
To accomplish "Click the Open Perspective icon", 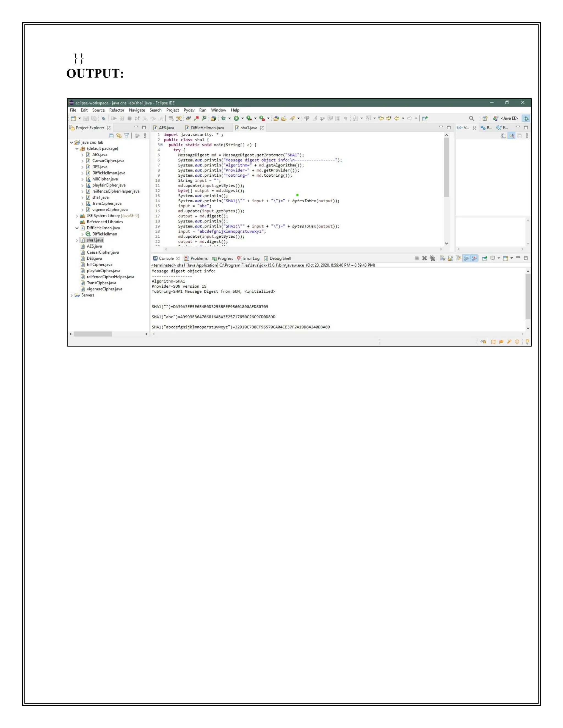I will 485,118.
